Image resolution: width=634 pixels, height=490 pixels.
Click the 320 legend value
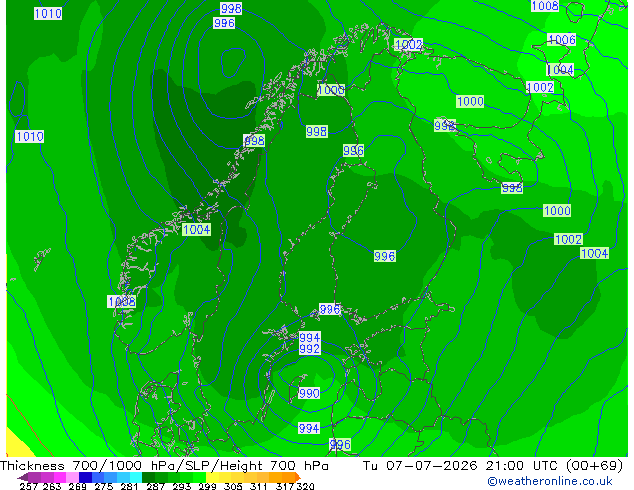305,486
